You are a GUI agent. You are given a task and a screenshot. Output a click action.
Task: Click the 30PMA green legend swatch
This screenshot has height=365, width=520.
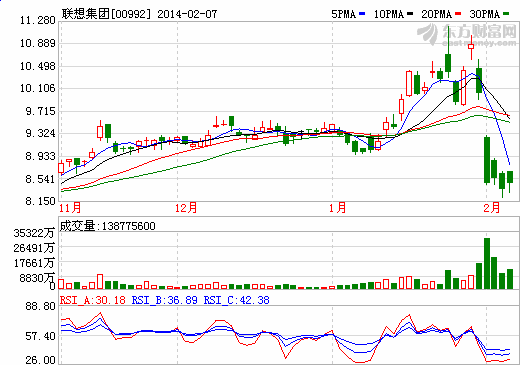click(506, 14)
